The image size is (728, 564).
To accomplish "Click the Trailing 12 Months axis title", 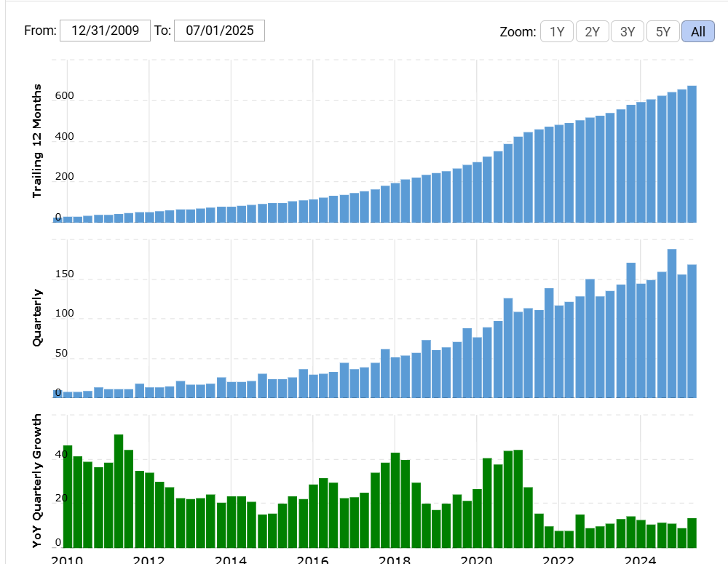I will (37, 141).
